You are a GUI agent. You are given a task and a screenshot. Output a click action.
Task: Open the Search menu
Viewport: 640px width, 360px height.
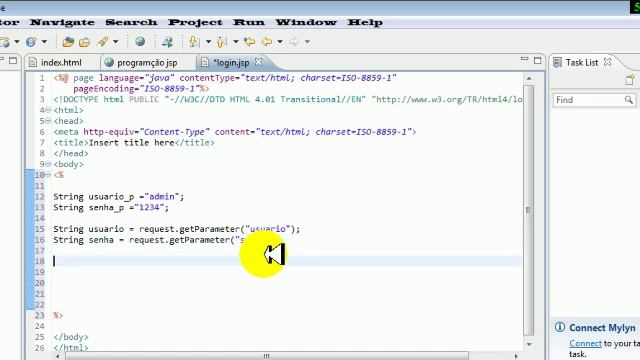tap(131, 22)
